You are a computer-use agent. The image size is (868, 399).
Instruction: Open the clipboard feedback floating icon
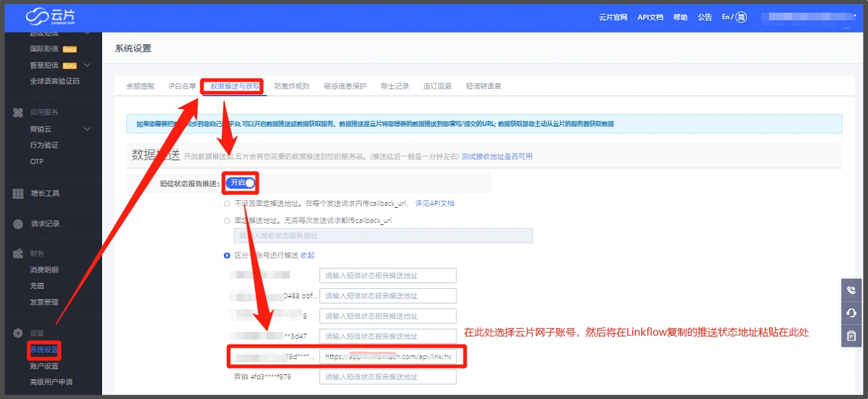tap(851, 336)
